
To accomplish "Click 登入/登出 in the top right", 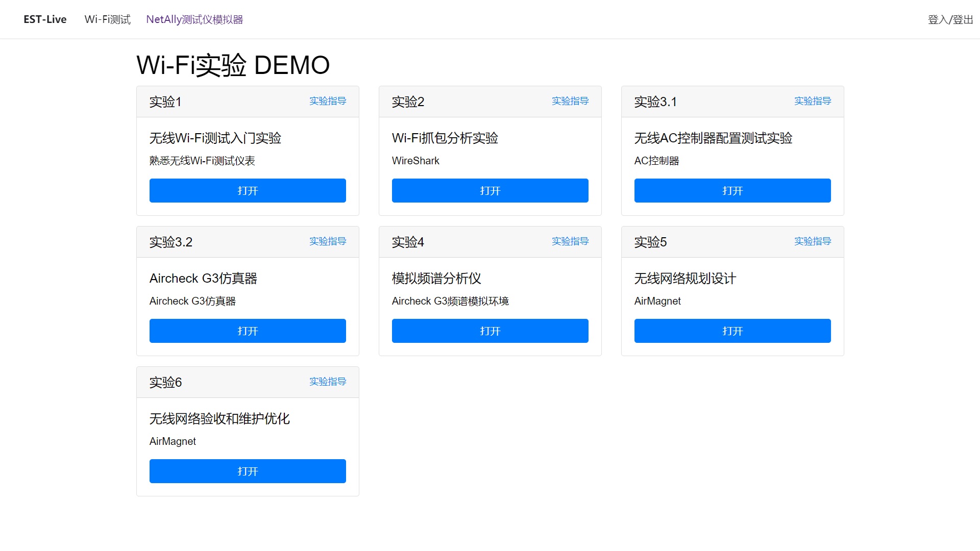I will 950,19.
